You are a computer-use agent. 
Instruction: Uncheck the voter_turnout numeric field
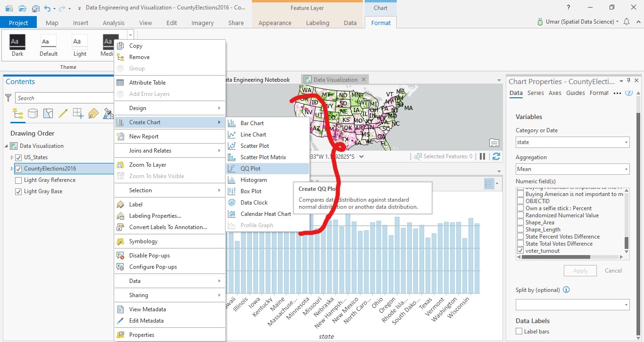[x=521, y=250]
